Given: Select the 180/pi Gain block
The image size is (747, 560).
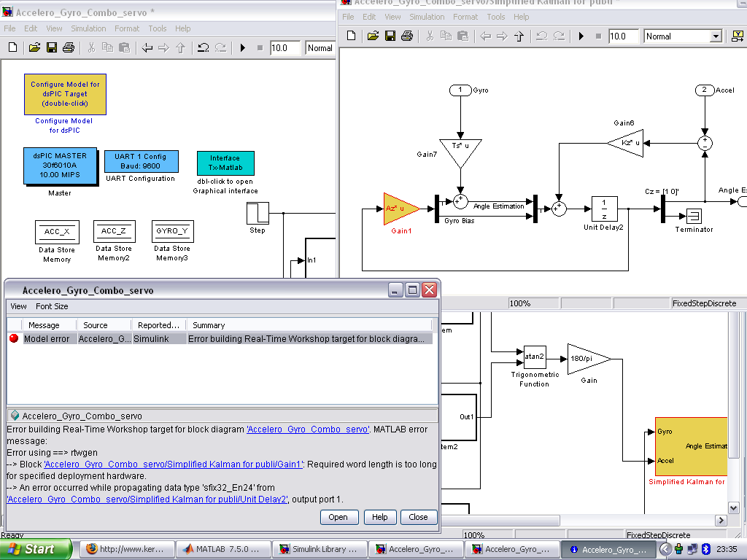Looking at the screenshot, I should (x=589, y=359).
